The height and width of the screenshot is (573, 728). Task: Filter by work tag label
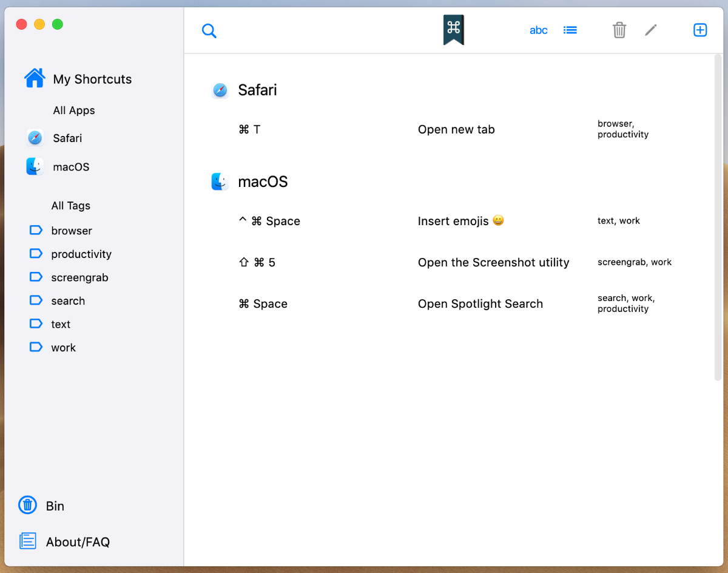pos(63,348)
